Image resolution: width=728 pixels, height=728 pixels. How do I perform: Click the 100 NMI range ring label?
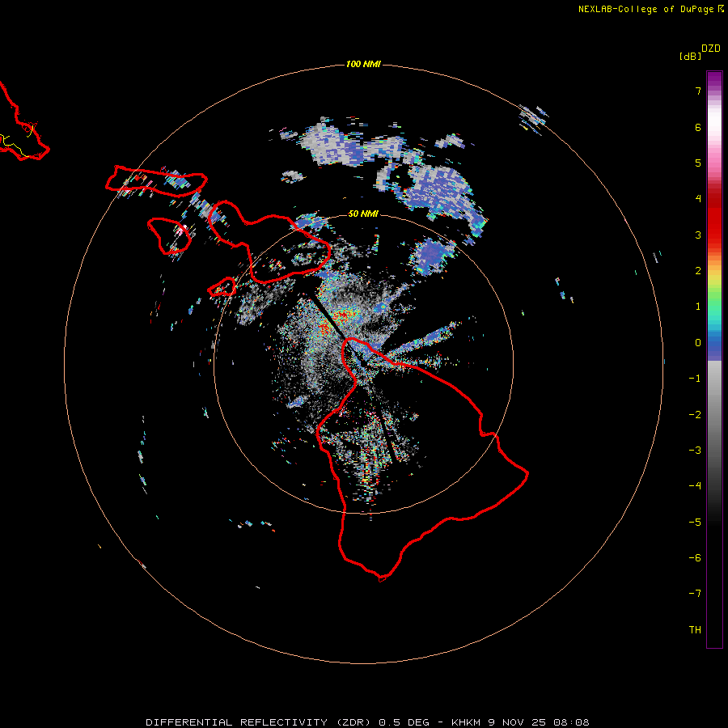363,64
